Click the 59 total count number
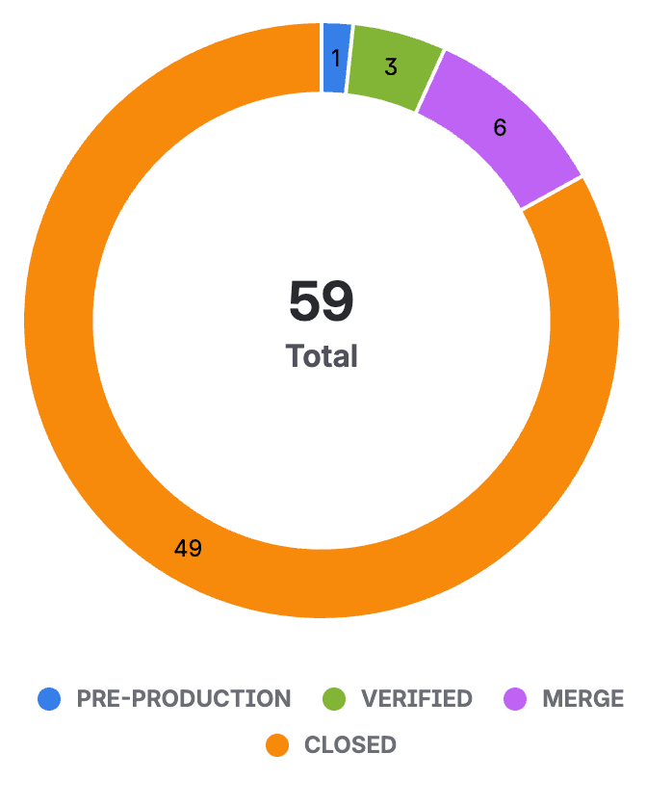The width and height of the screenshot is (672, 805). (x=322, y=301)
